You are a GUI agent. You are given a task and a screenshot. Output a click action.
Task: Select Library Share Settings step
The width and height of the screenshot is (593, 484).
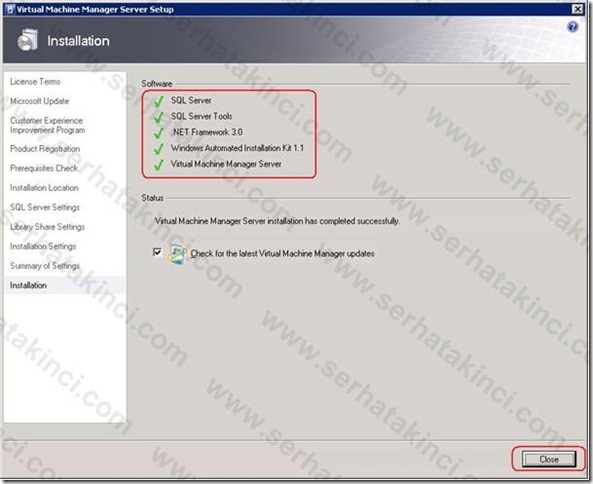[x=47, y=227]
